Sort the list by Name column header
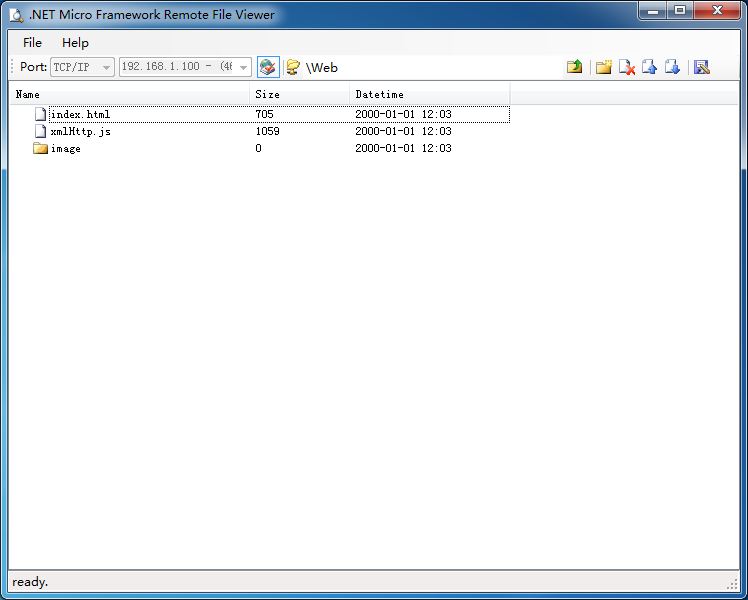 coord(130,94)
